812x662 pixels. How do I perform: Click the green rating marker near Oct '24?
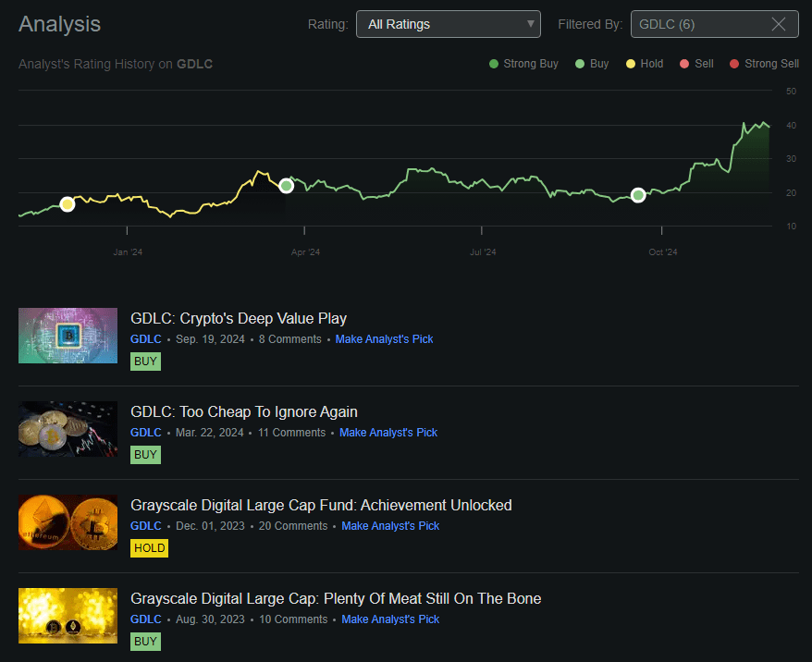pyautogui.click(x=638, y=195)
